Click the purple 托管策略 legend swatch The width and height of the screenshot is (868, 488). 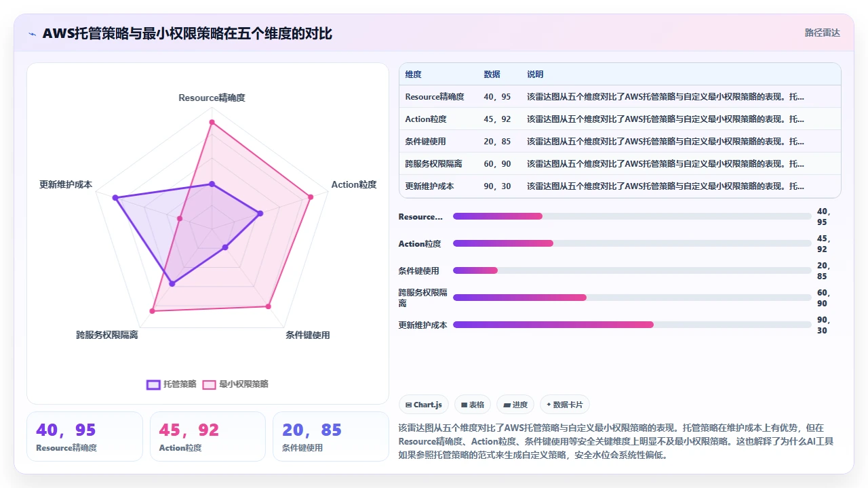154,384
